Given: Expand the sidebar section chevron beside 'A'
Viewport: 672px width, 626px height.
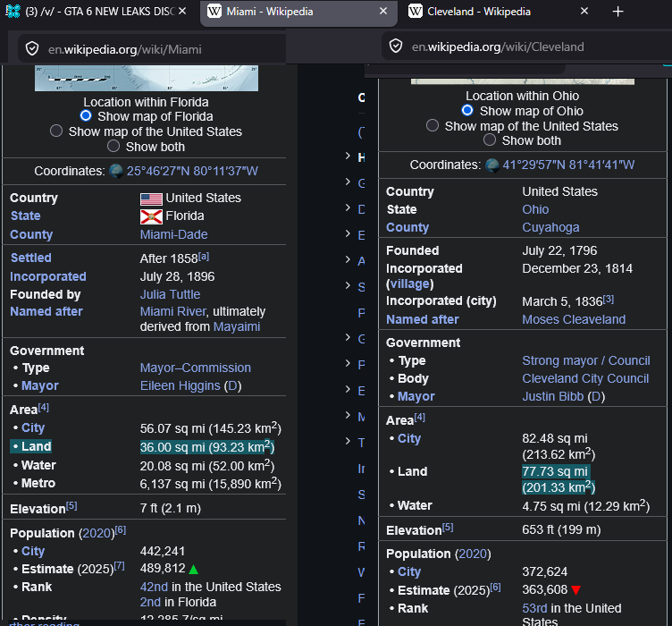Looking at the screenshot, I should [348, 259].
